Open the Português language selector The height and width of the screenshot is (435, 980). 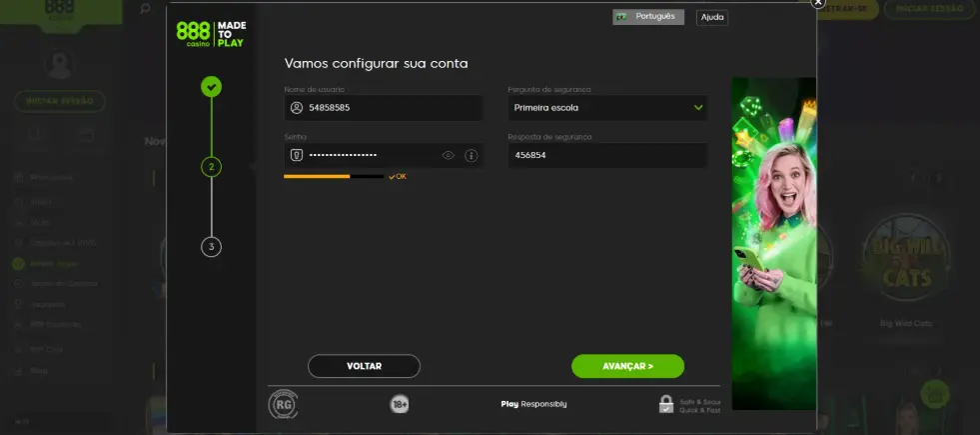[x=648, y=17]
